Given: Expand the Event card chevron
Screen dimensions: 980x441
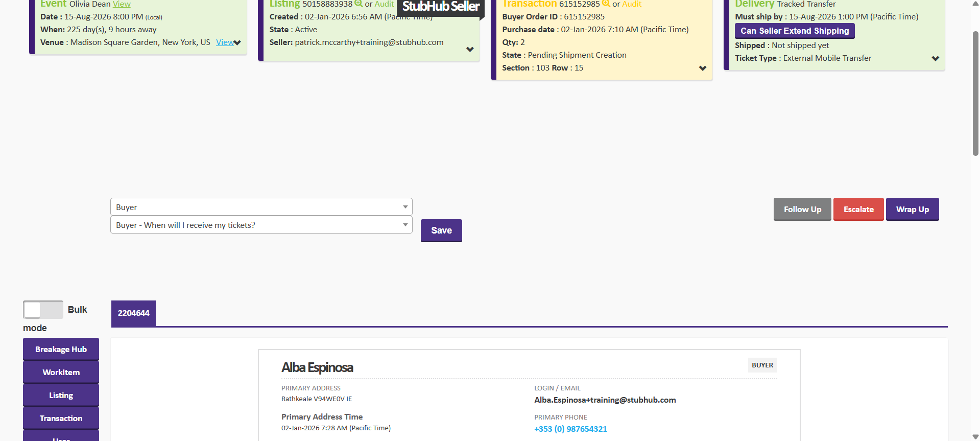Looking at the screenshot, I should pyautogui.click(x=237, y=43).
